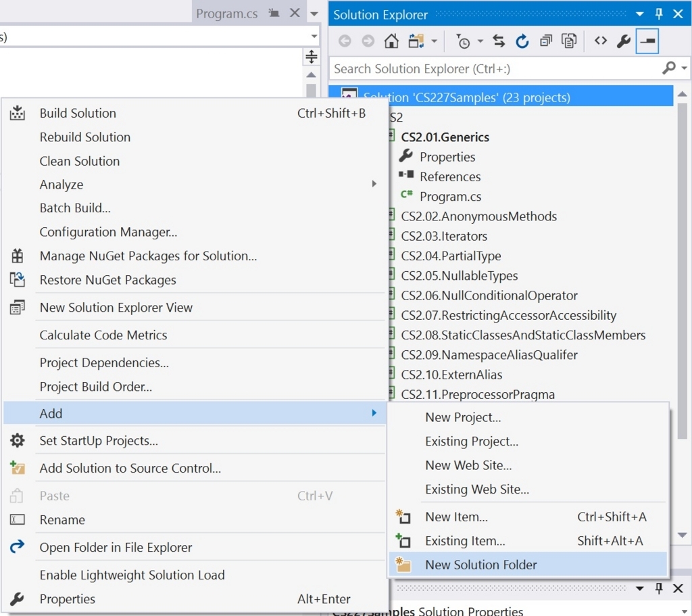This screenshot has width=692, height=616.
Task: Open the editor navigation bar dropdown
Action: tap(314, 37)
